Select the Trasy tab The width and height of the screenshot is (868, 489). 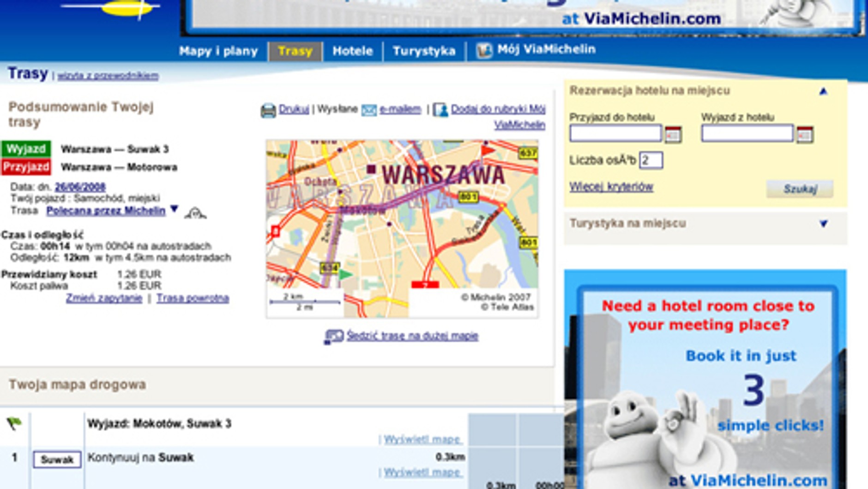tap(295, 51)
